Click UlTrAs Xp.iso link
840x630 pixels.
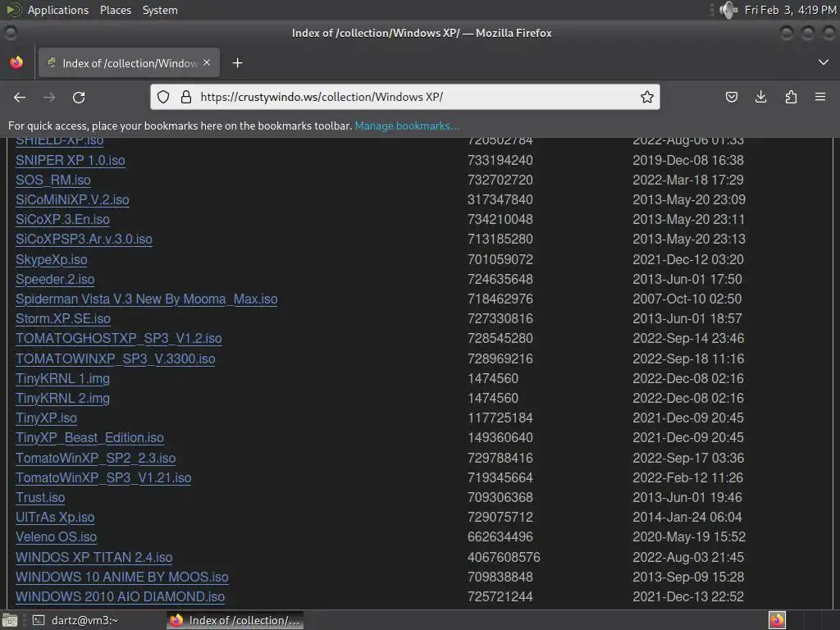click(x=55, y=518)
